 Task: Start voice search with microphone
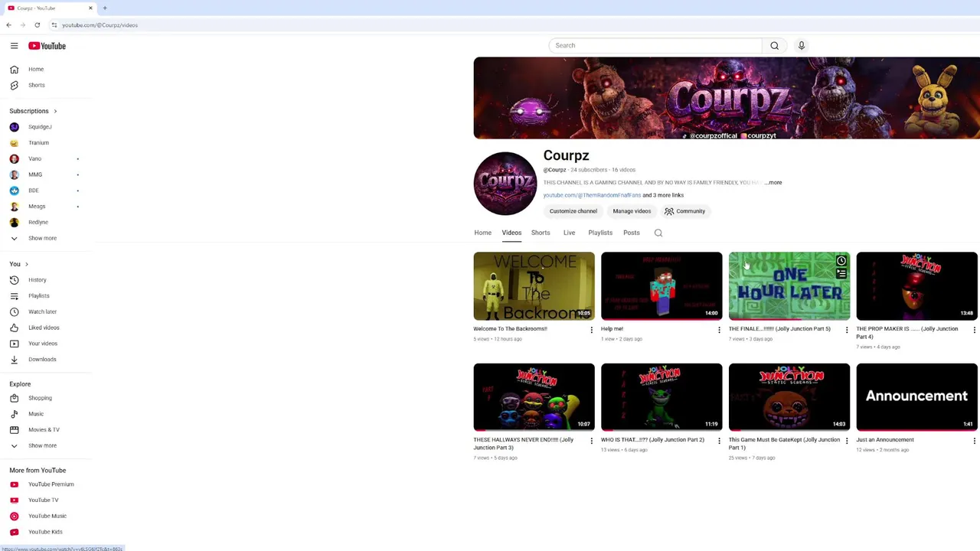(x=802, y=45)
